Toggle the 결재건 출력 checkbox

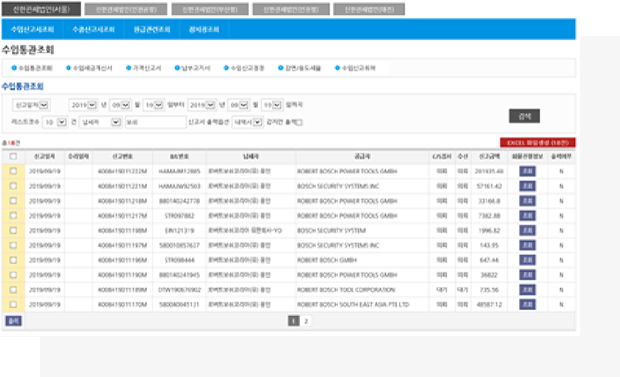coord(299,122)
